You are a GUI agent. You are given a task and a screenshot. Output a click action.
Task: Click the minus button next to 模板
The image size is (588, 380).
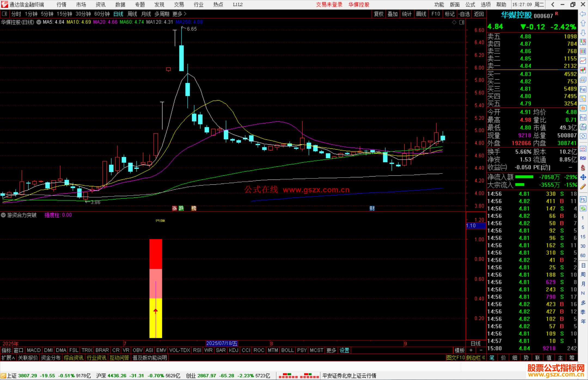(481, 350)
